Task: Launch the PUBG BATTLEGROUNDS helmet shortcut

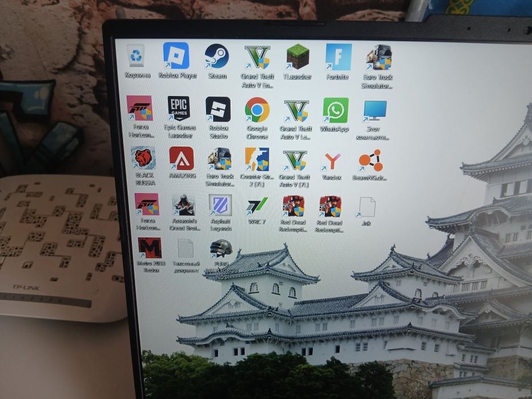Action: 221,249
